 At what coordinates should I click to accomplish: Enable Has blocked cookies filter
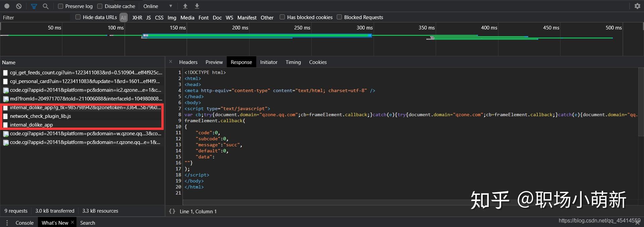[x=282, y=17]
